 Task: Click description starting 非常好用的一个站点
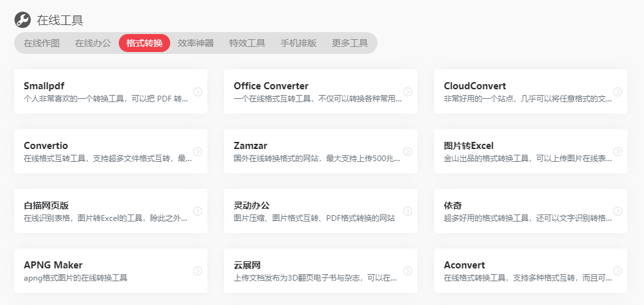click(528, 99)
